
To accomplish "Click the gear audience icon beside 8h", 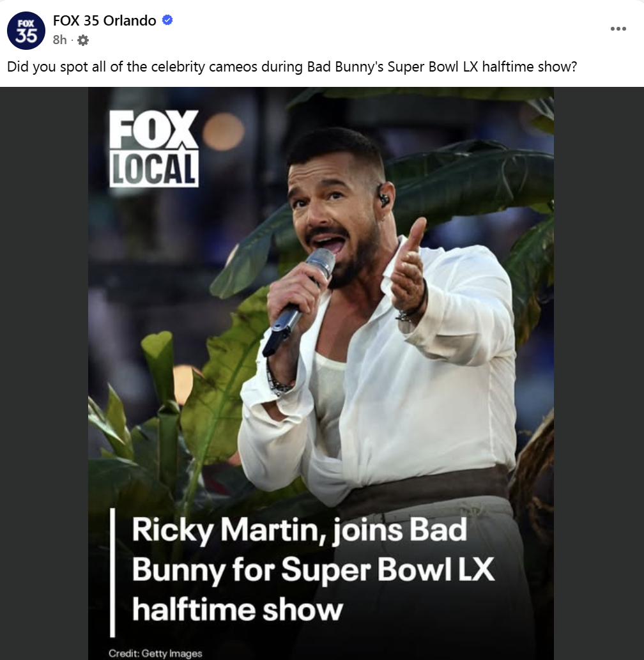I will tap(83, 40).
